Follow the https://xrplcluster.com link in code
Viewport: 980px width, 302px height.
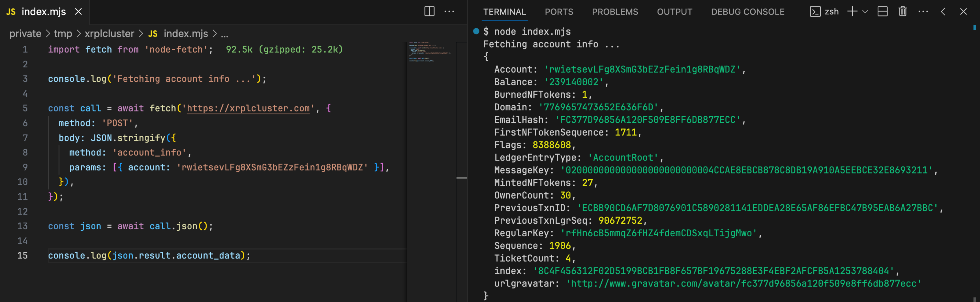point(248,108)
